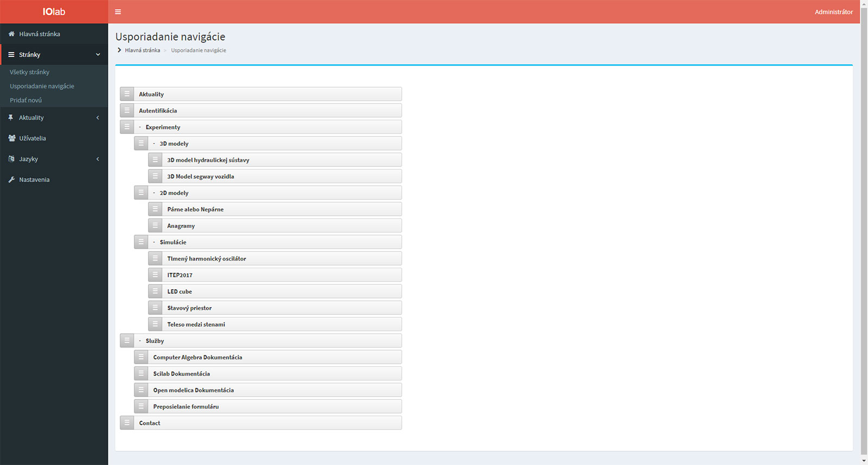Click the users icon beside Užívatelia
Image resolution: width=868 pixels, height=465 pixels.
pos(11,138)
